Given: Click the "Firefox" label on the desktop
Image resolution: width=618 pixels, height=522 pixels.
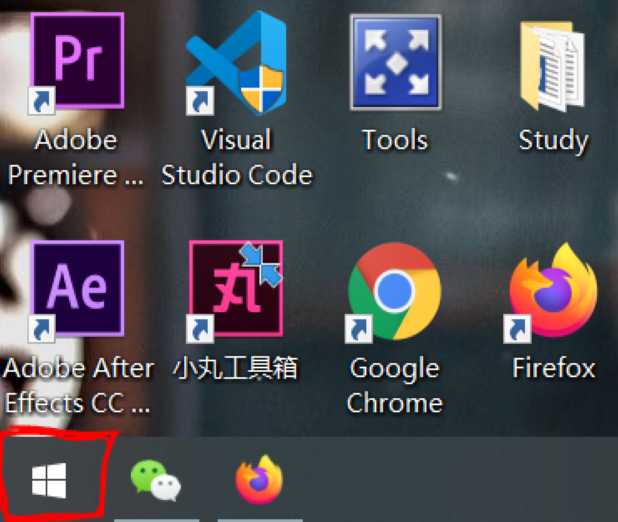Looking at the screenshot, I should tap(553, 369).
